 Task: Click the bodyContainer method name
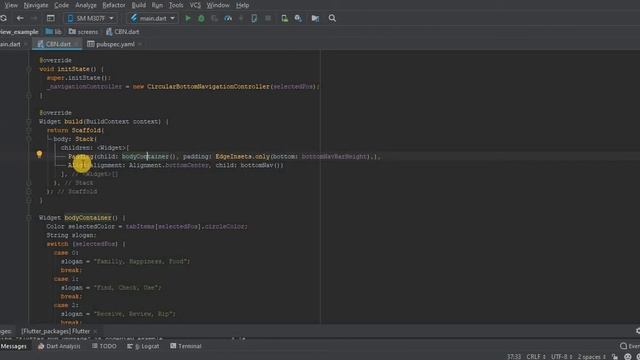coord(88,218)
